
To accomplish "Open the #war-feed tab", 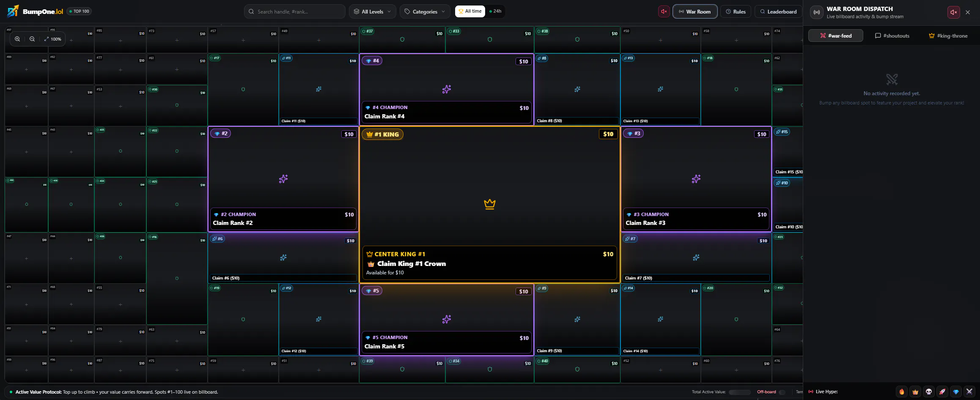I will click(836, 36).
